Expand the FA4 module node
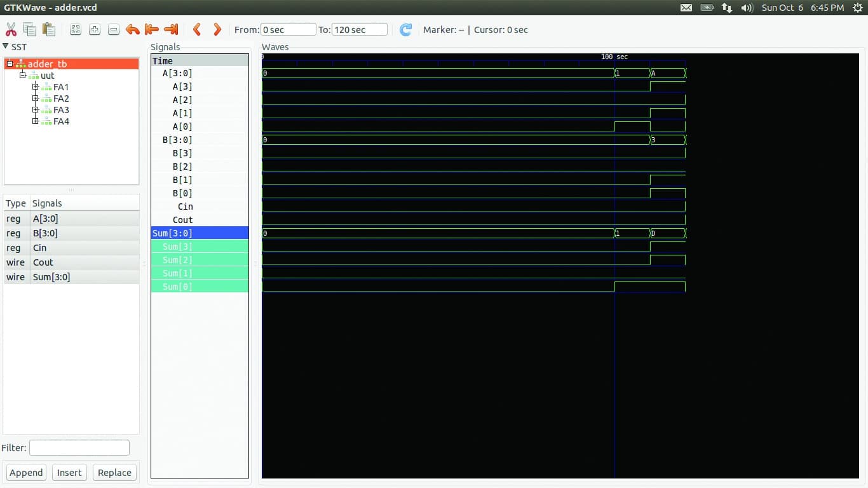 click(x=36, y=121)
